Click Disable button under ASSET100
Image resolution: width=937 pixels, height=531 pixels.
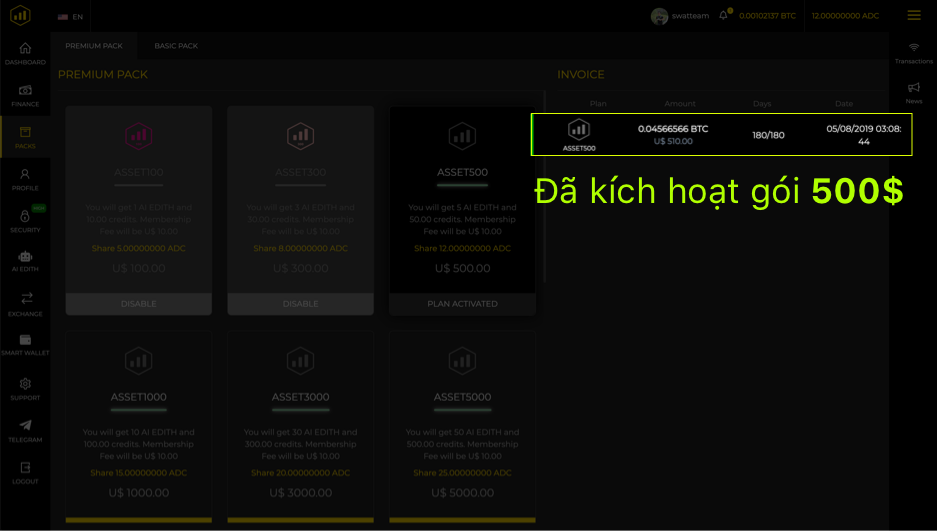(x=139, y=303)
